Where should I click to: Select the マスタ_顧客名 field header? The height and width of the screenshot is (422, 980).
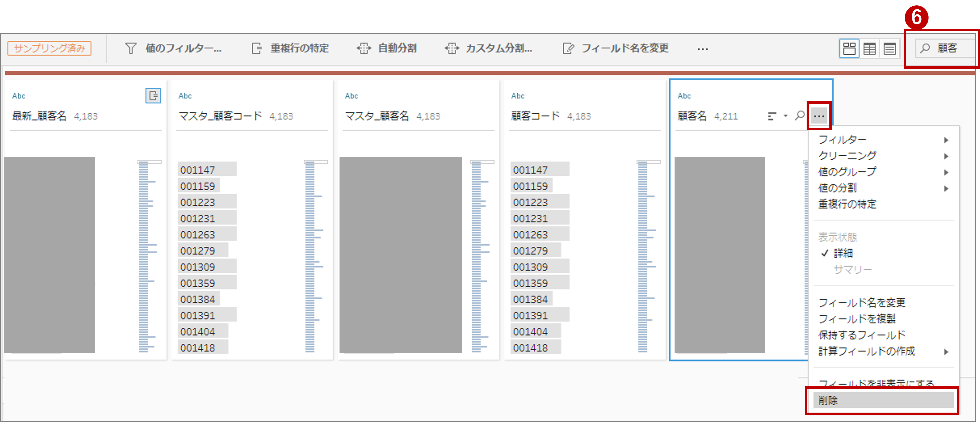coord(377,116)
